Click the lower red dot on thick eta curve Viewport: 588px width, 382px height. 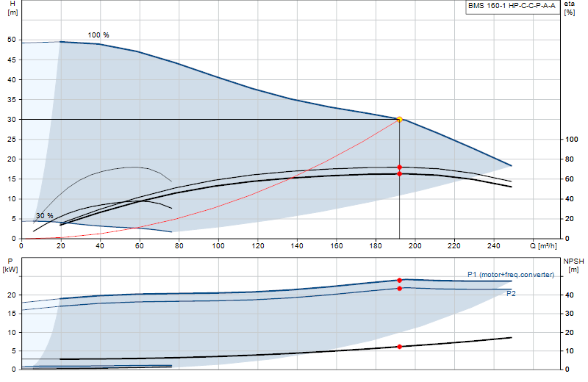399,174
